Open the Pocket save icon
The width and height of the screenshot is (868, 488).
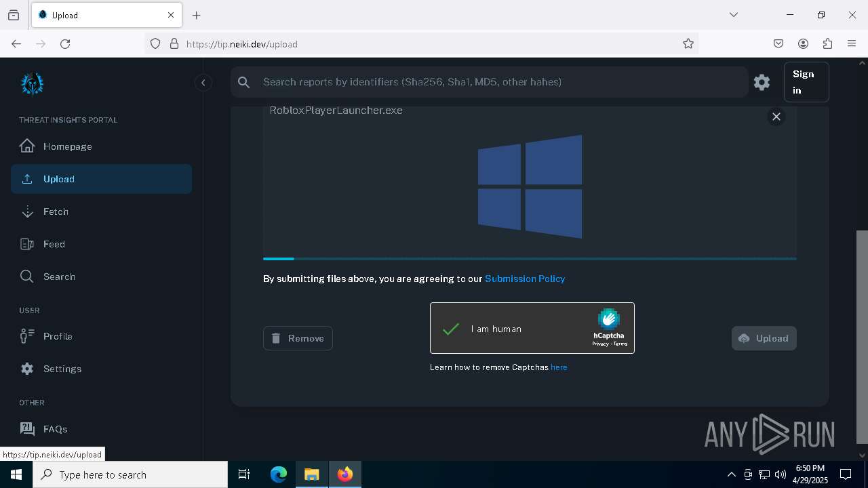click(778, 43)
